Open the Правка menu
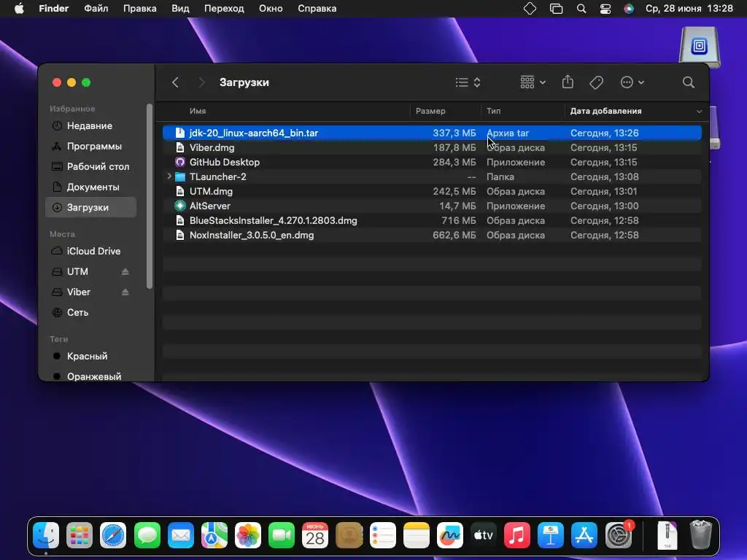Viewport: 747px width, 560px height. click(x=139, y=9)
